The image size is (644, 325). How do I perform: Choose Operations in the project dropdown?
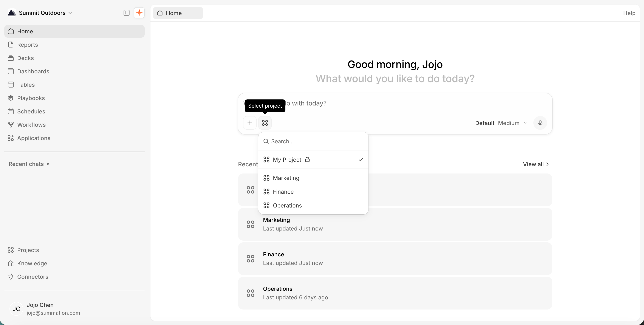pos(313,205)
